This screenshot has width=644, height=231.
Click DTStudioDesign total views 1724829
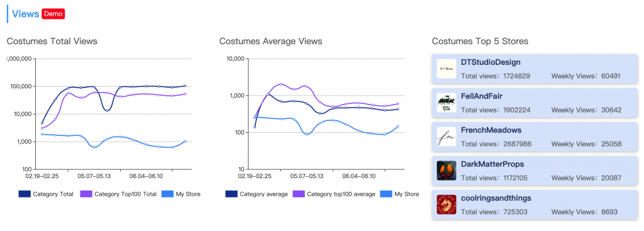click(x=496, y=76)
